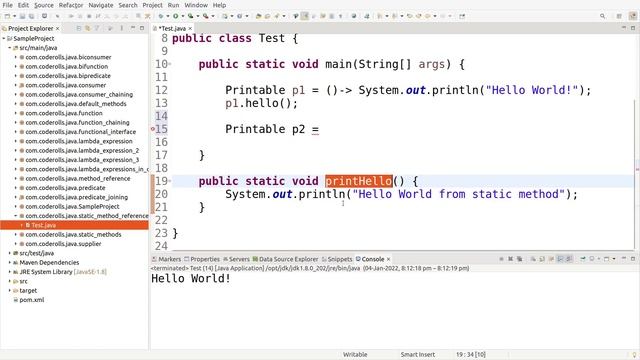Image resolution: width=640 pixels, height=360 pixels.
Task: Open the Source menu
Action: click(44, 5)
